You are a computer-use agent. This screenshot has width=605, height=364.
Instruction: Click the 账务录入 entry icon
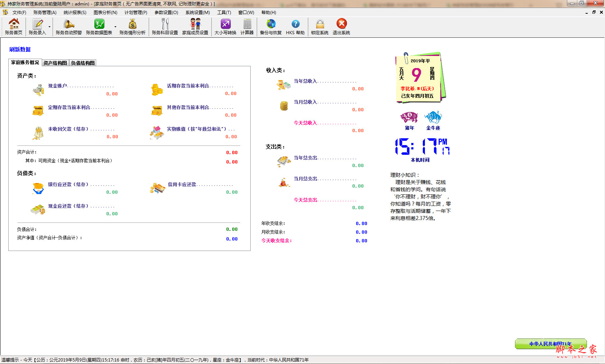[x=37, y=27]
